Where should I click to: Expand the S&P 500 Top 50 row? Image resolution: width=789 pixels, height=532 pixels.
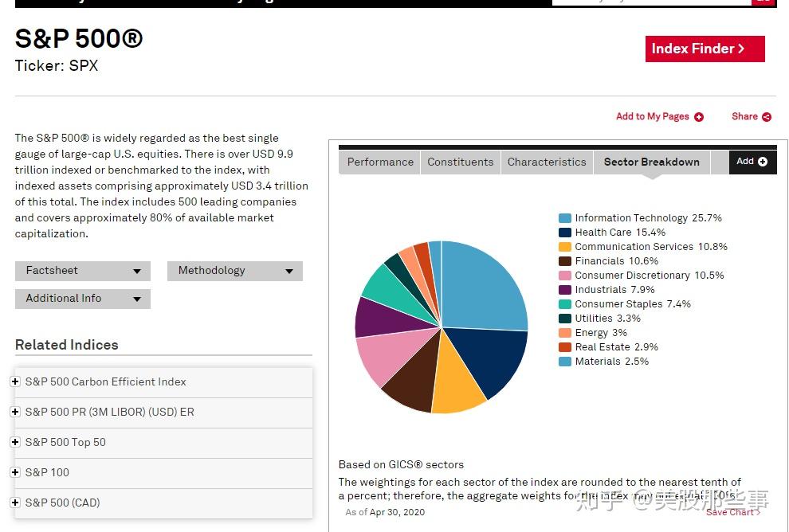click(15, 442)
